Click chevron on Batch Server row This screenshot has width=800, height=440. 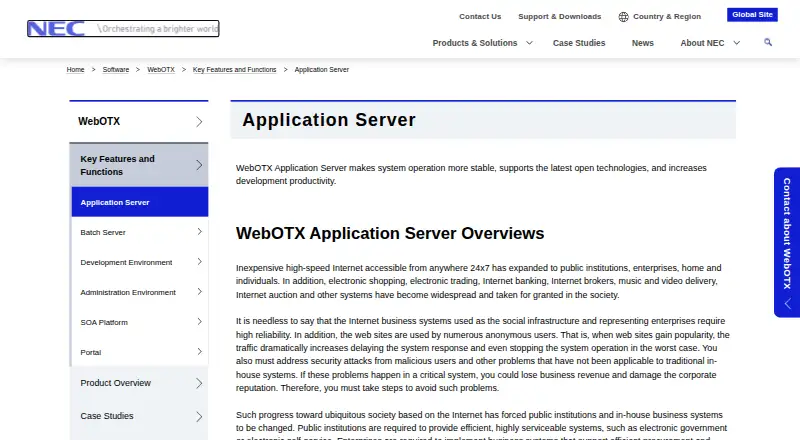[x=199, y=232]
